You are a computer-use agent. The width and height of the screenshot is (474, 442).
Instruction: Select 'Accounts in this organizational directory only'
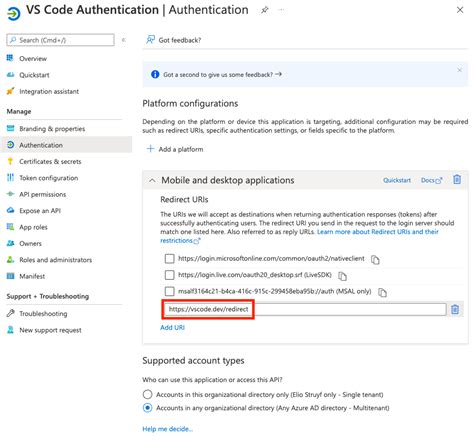point(147,394)
